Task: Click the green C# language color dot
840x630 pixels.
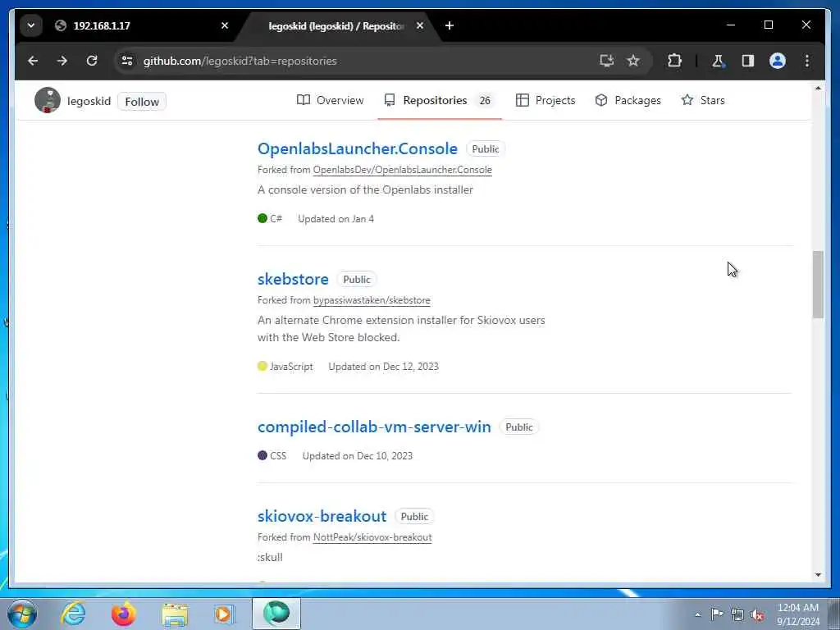Action: point(262,218)
